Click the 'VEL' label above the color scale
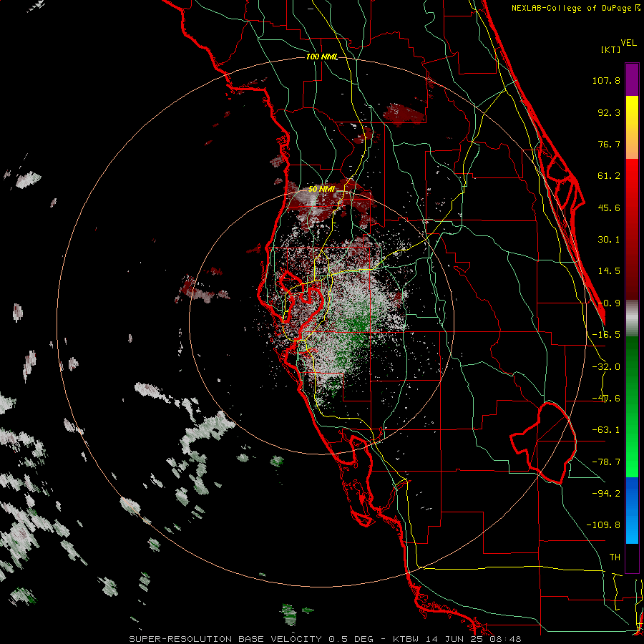The height and width of the screenshot is (644, 644). coord(628,43)
